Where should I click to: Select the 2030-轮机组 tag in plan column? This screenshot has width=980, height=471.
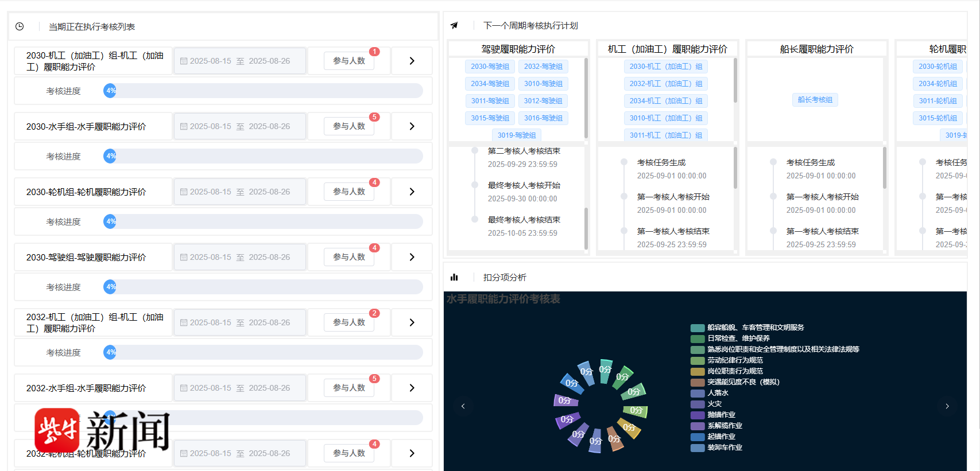coord(938,67)
